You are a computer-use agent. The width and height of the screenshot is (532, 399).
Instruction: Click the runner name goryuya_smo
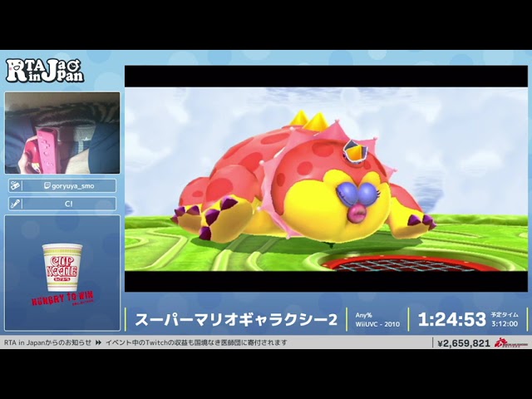click(73, 186)
